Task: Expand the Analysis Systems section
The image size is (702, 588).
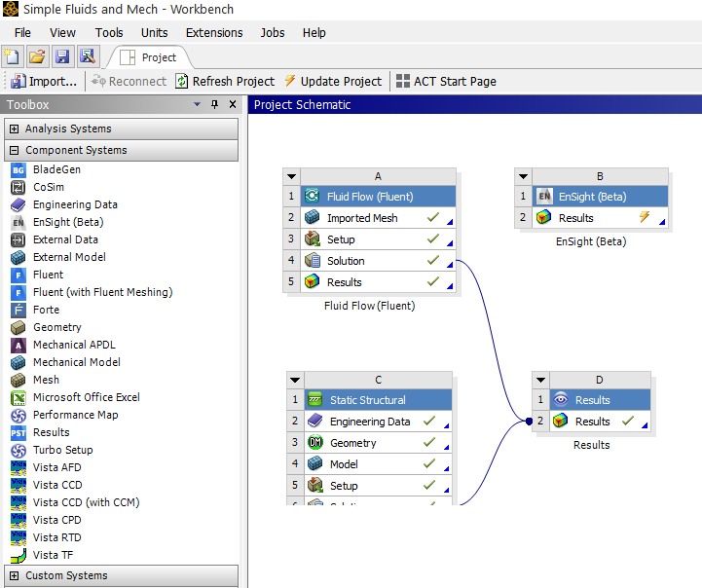Action: [x=15, y=129]
